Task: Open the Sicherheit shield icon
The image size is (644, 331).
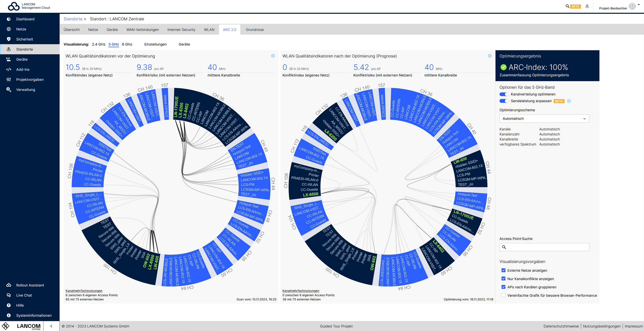Action: 9,39
